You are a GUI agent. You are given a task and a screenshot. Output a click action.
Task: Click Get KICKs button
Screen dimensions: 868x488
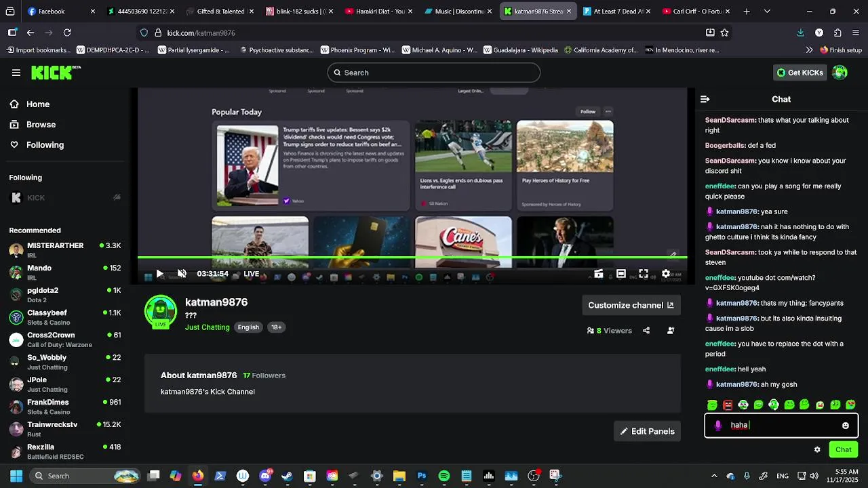(800, 73)
